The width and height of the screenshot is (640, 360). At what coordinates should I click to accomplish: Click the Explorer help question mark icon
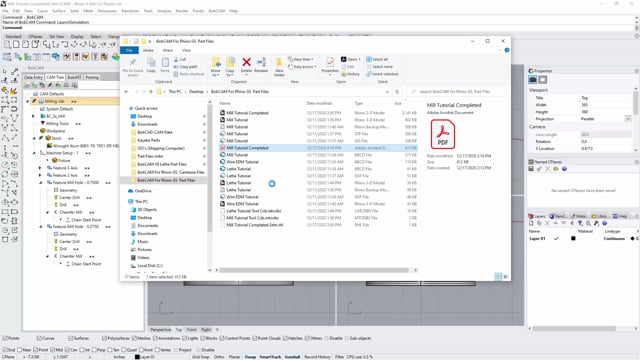click(x=507, y=50)
